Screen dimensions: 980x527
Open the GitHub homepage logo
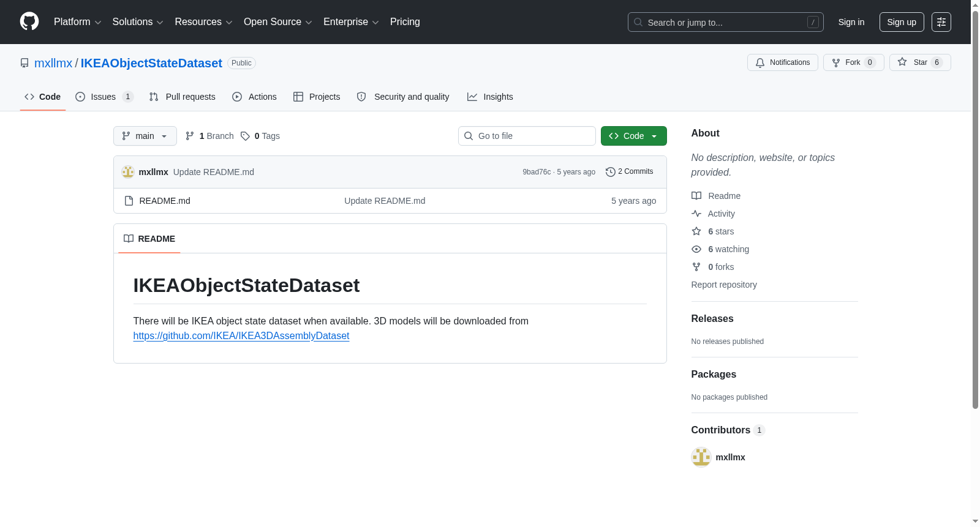29,21
